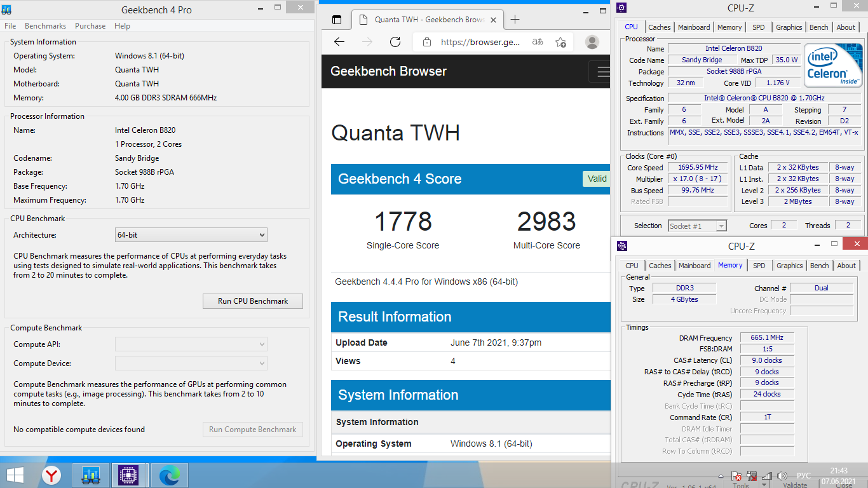Image resolution: width=868 pixels, height=488 pixels.
Task: Open the Compute API dropdown
Action: pos(191,344)
